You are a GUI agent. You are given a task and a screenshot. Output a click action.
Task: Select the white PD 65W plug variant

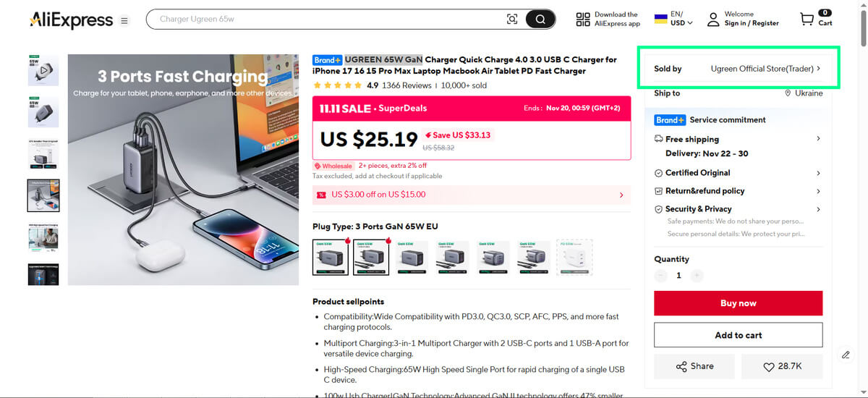click(574, 257)
